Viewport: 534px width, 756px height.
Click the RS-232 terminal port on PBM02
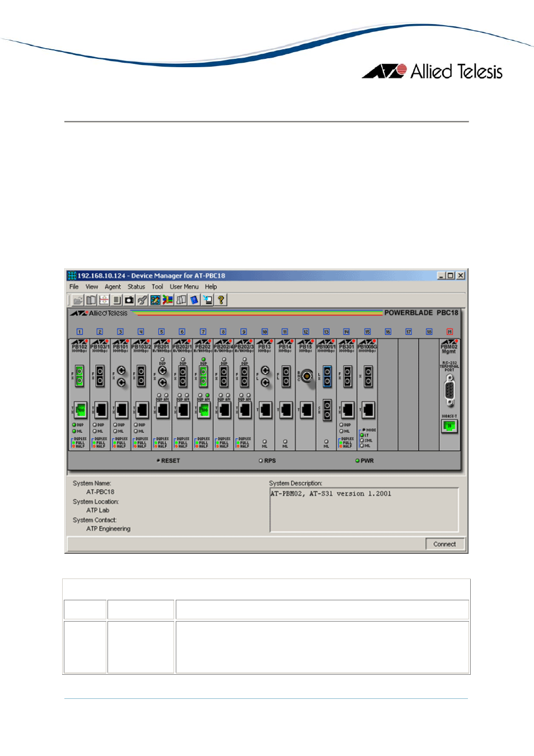[449, 390]
